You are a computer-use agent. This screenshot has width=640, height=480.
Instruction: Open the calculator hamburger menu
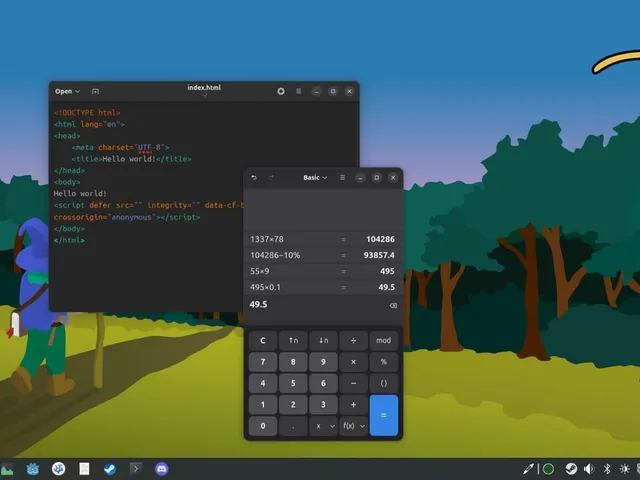342,178
